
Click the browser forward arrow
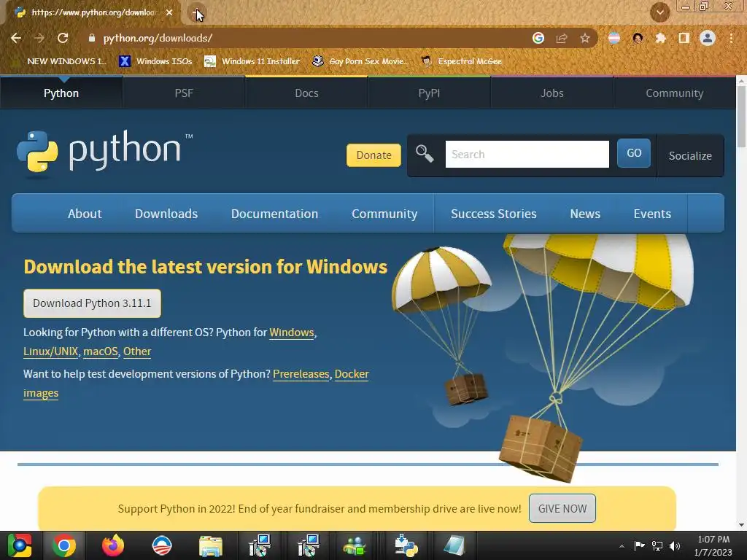click(x=39, y=38)
